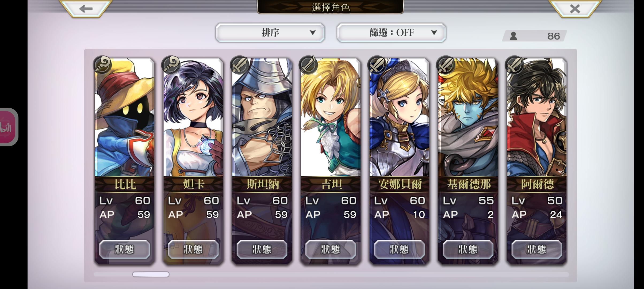
Task: Open 狀態 for 比比
Action: coord(125,249)
